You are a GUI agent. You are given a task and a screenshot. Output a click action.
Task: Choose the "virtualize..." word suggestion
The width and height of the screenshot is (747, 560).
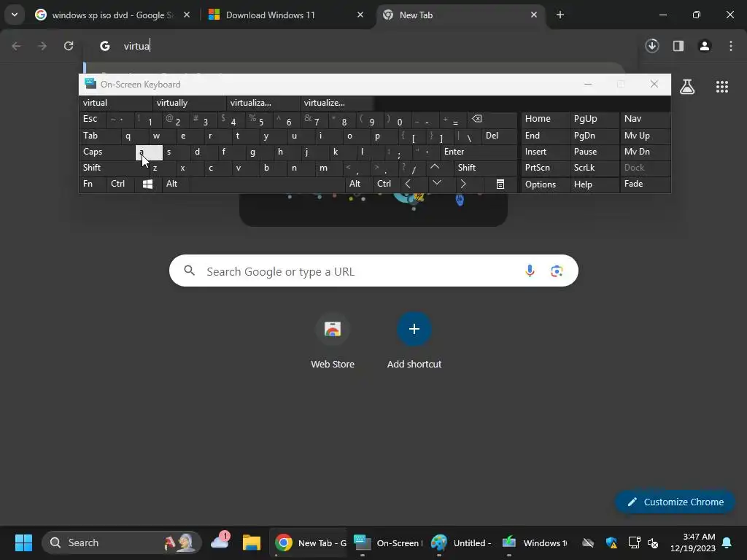click(x=336, y=103)
